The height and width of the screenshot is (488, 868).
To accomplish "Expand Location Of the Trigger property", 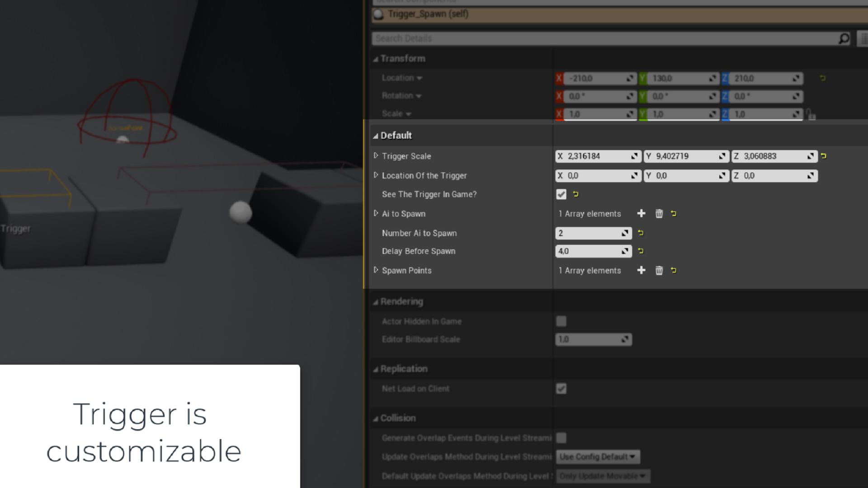I will pyautogui.click(x=376, y=175).
